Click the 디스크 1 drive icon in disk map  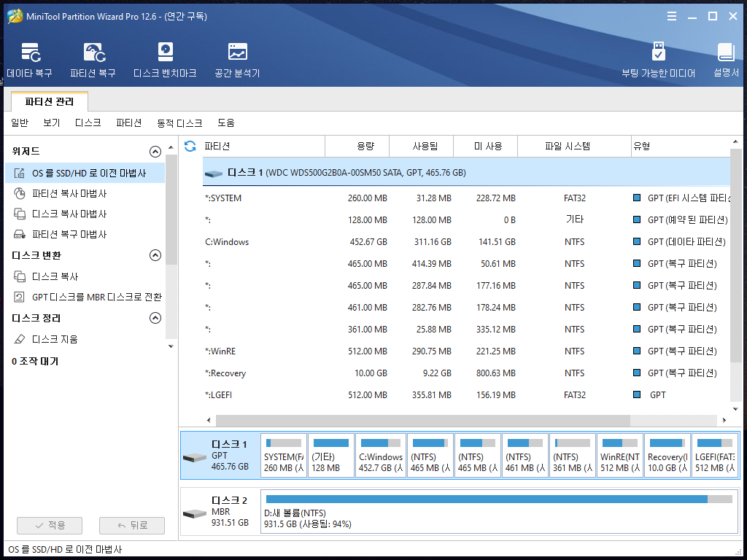[194, 458]
